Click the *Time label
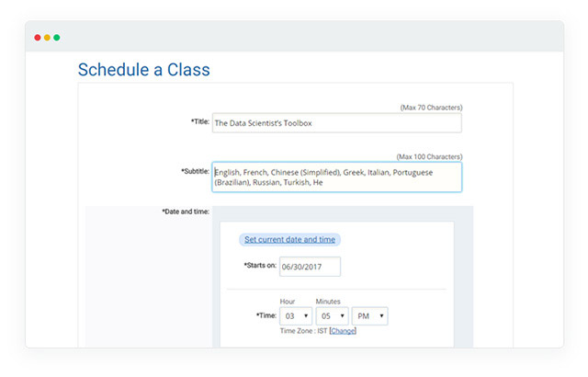588x377 pixels. click(x=265, y=315)
